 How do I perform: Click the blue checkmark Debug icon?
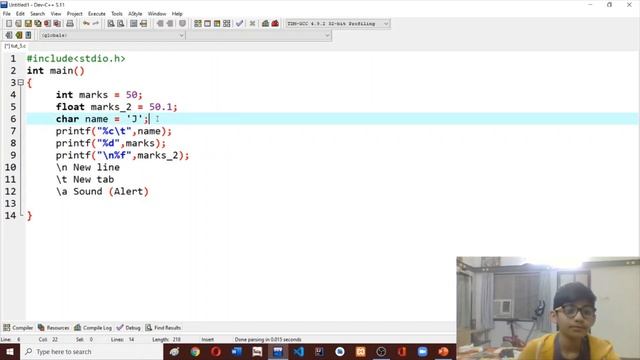point(240,24)
